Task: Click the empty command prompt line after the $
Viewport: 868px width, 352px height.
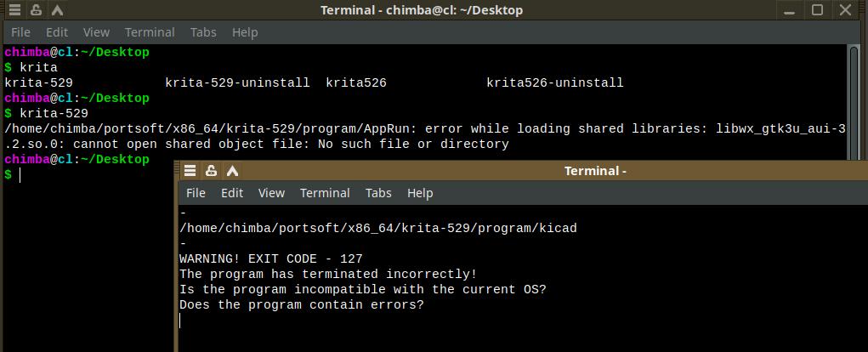Action: pos(85,175)
